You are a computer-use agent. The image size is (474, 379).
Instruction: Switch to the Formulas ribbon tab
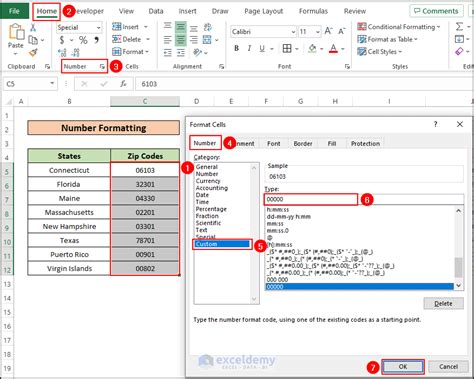coord(313,11)
